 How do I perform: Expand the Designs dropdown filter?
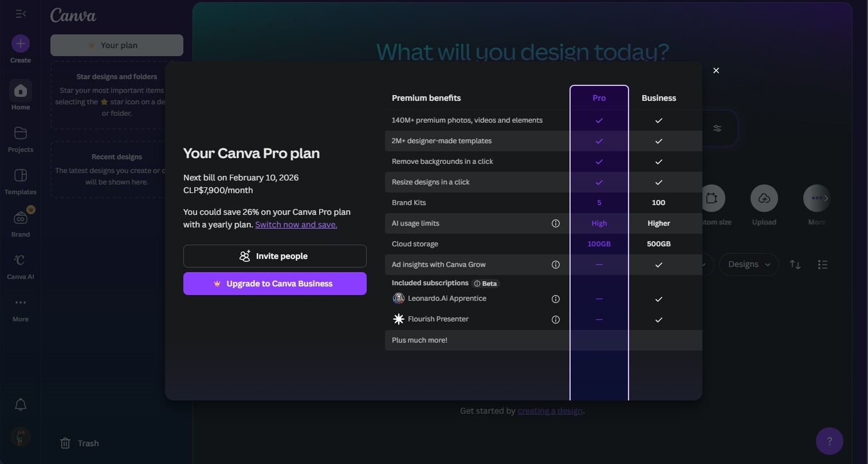pyautogui.click(x=748, y=265)
